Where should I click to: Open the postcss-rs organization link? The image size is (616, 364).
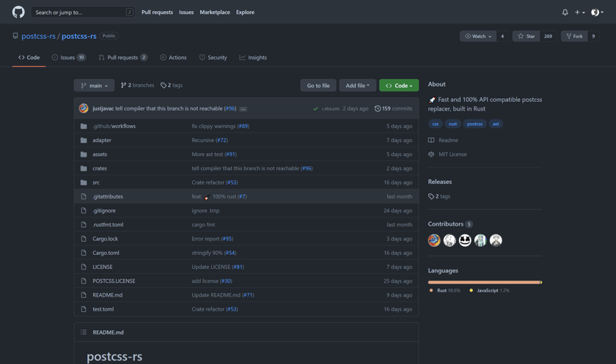pyautogui.click(x=38, y=36)
